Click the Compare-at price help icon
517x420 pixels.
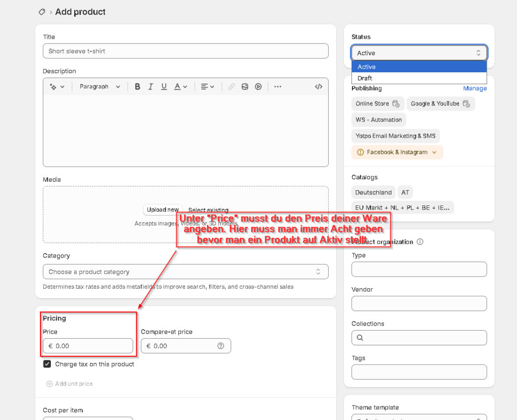[x=221, y=346]
